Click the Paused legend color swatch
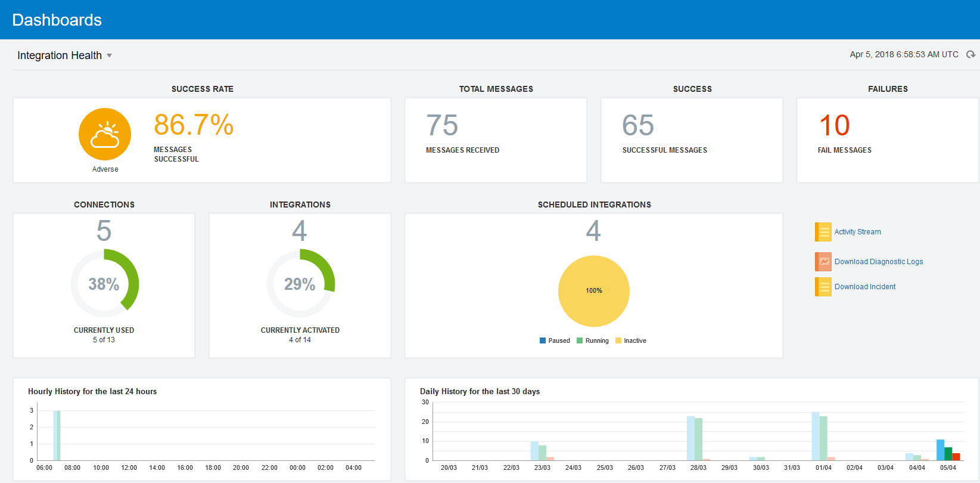This screenshot has height=483, width=980. point(543,340)
